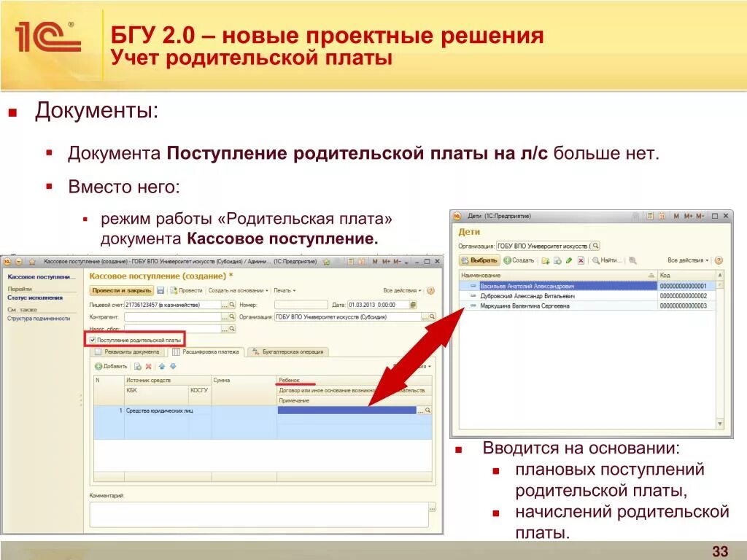Click the copy item icon in Дети toolbar
747x560 pixels.
tap(557, 260)
